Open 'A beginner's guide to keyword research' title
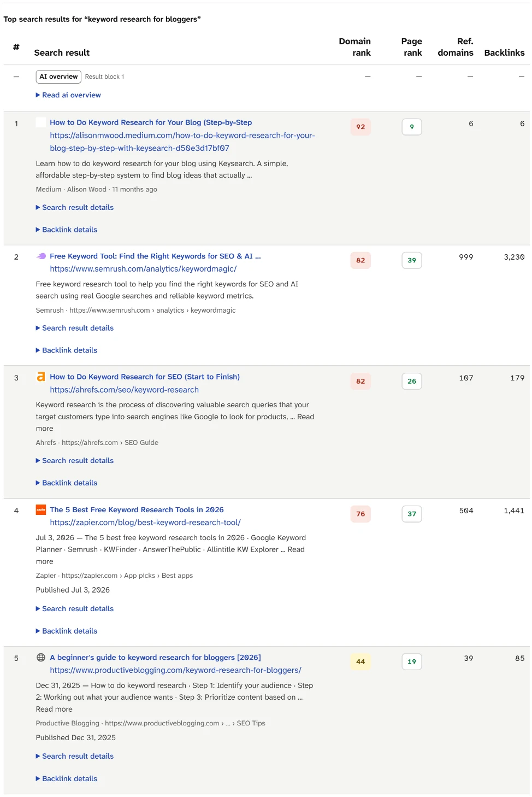This screenshot has width=532, height=797. click(x=155, y=658)
